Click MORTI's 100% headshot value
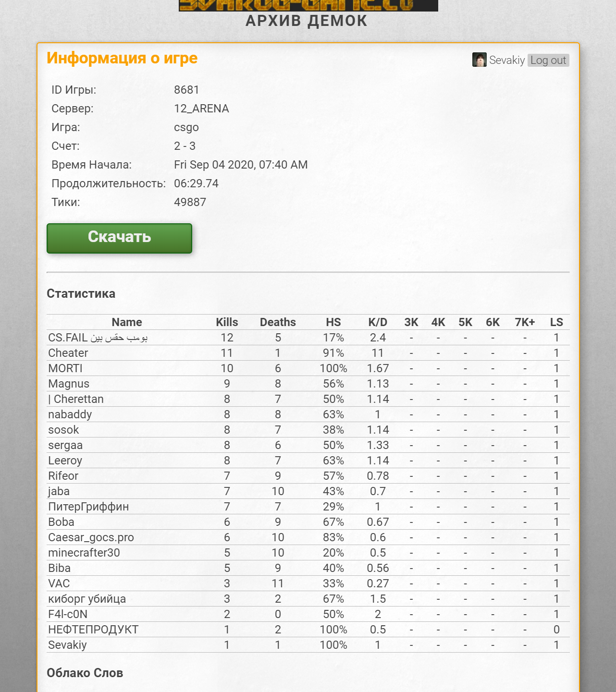The width and height of the screenshot is (616, 692). pos(333,368)
